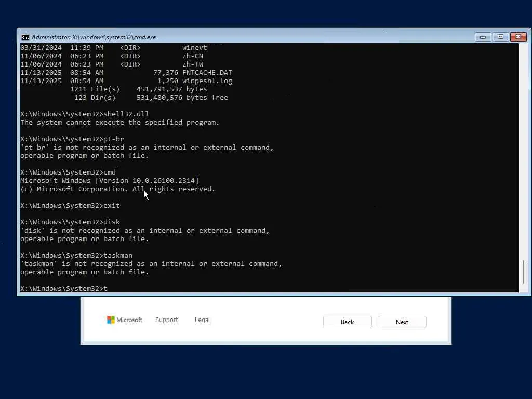Click "'taskman' is not recognized" error line
The image size is (532, 399).
pos(151,263)
